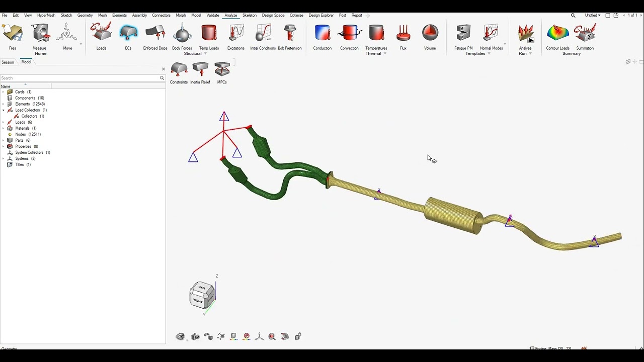Toggle the axis triad display icon
The height and width of the screenshot is (362, 644).
click(x=259, y=336)
